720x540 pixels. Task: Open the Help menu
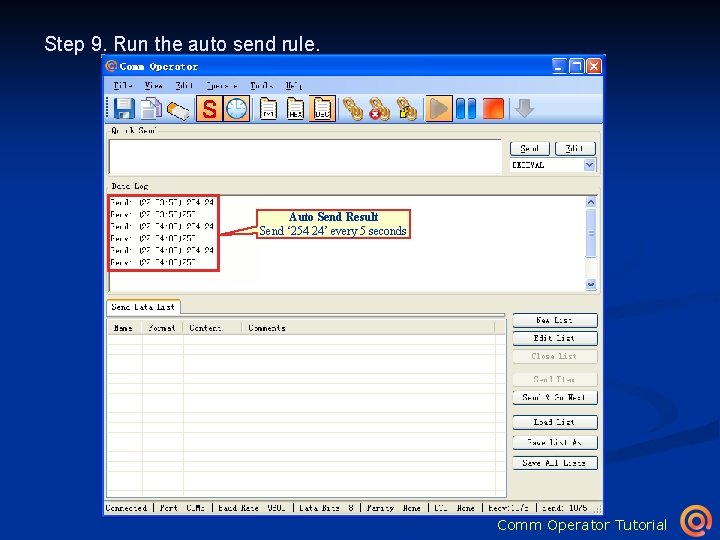click(x=294, y=85)
